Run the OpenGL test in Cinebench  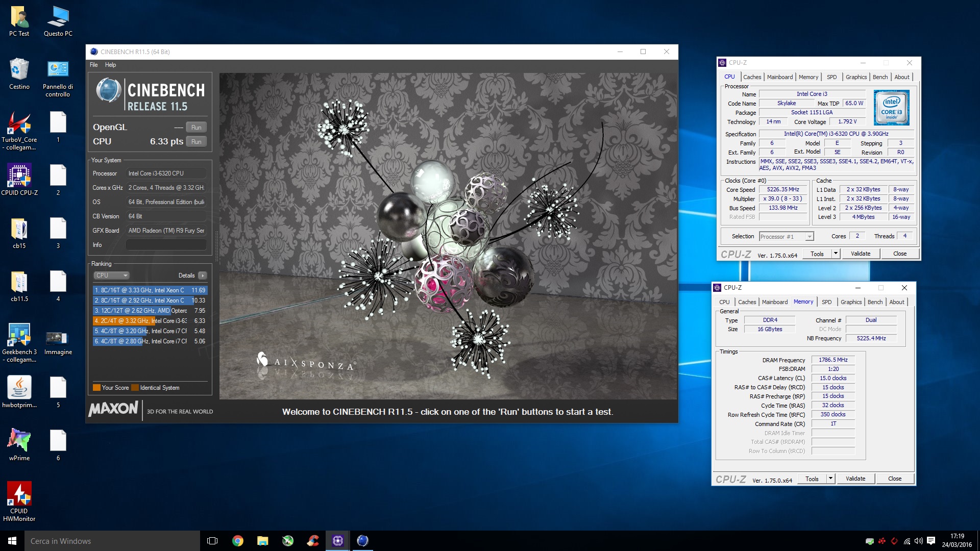pyautogui.click(x=197, y=128)
